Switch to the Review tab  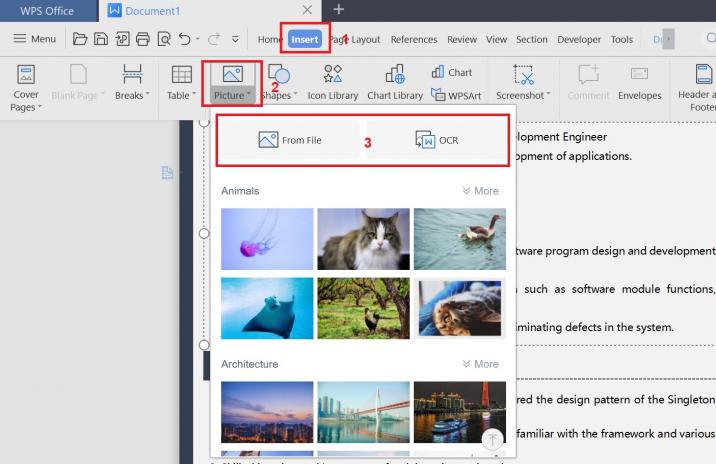point(462,39)
